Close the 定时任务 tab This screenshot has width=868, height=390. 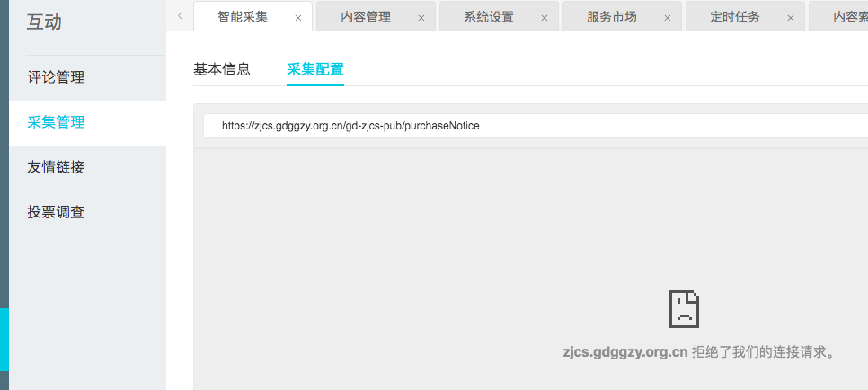[x=791, y=18]
